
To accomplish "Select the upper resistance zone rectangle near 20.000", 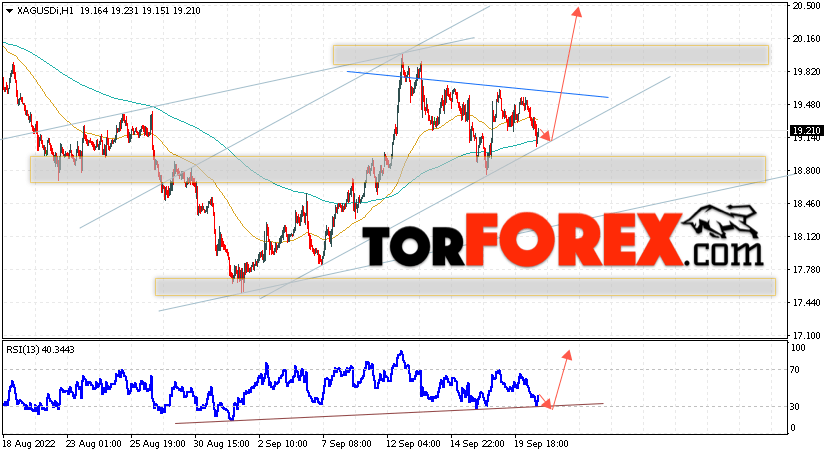I will click(x=551, y=55).
